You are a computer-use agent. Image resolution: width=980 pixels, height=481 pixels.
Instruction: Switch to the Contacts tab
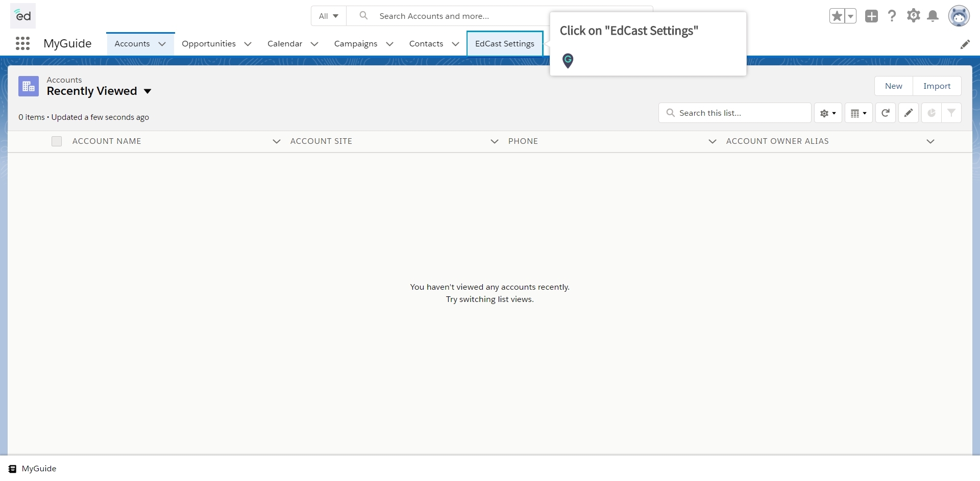coord(426,44)
